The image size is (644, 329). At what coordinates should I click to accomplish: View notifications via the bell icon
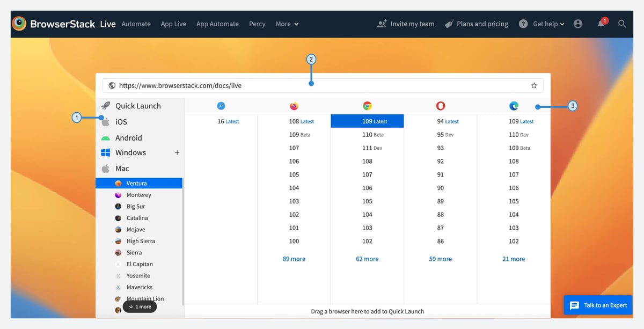pos(601,24)
